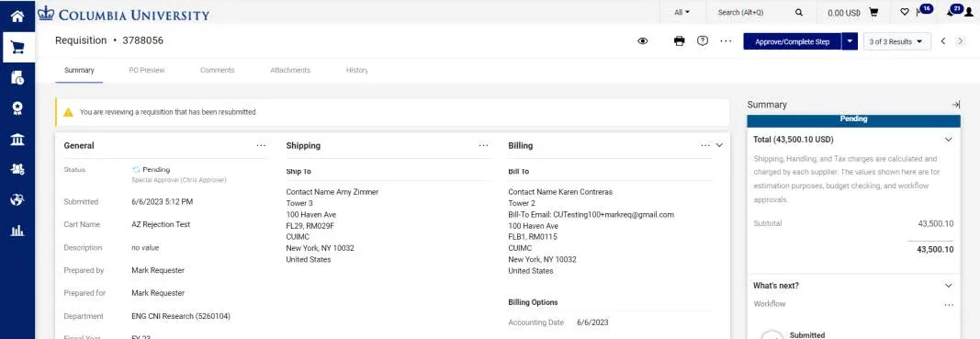The width and height of the screenshot is (980, 339).
Task: Click Prepared for Mark Requester value
Action: (x=158, y=293)
